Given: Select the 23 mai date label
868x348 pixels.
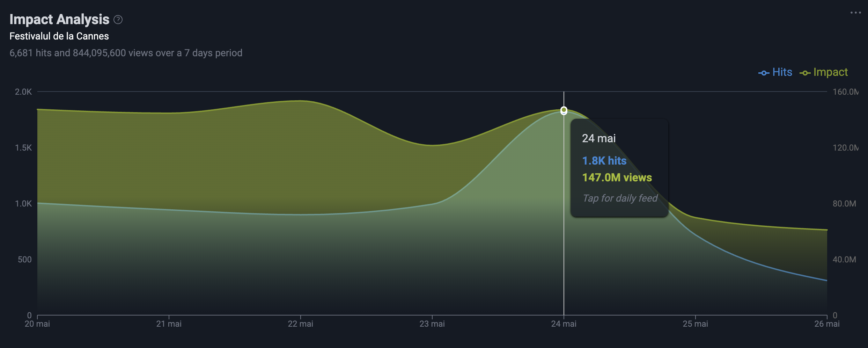Looking at the screenshot, I should (432, 324).
